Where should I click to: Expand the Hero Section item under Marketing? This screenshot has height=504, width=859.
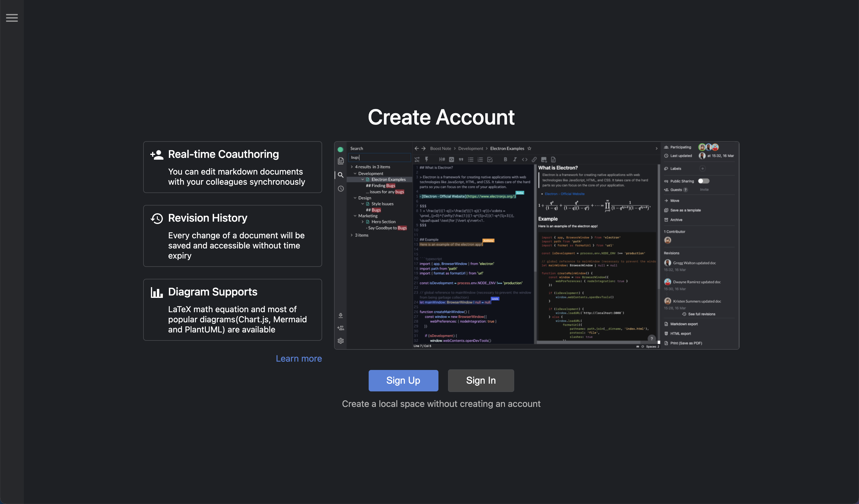click(363, 222)
